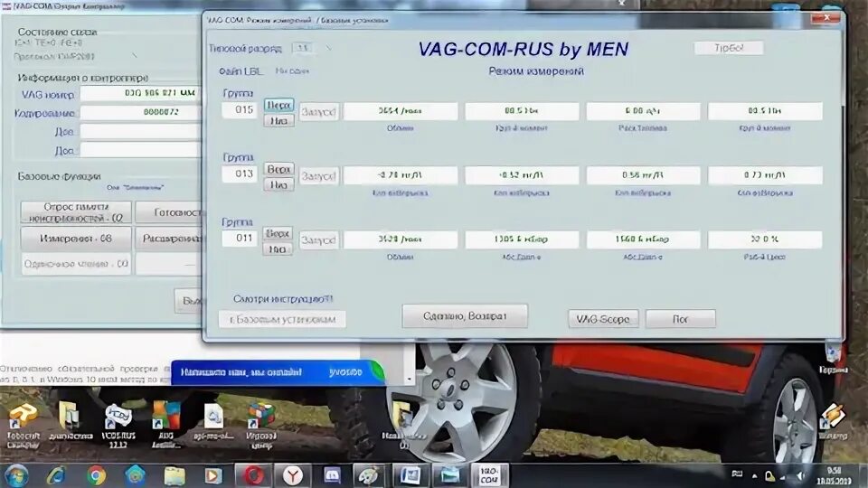Show hidden tray icons arrow

coord(754,475)
